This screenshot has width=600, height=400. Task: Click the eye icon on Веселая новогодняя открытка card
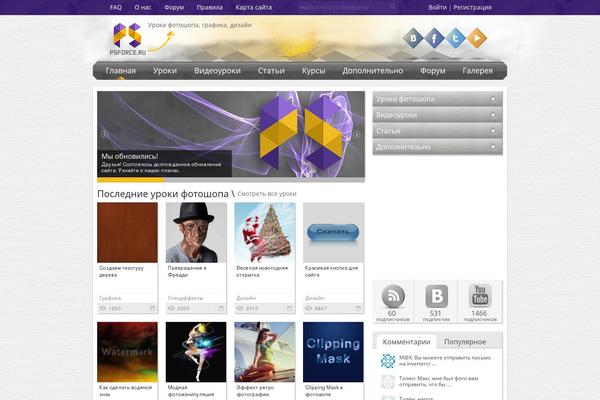pos(240,308)
